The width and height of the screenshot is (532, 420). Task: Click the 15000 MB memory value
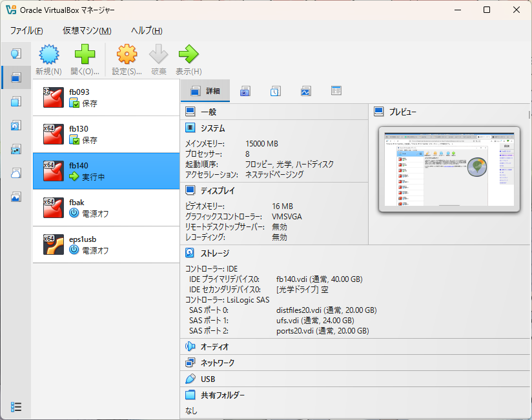261,144
